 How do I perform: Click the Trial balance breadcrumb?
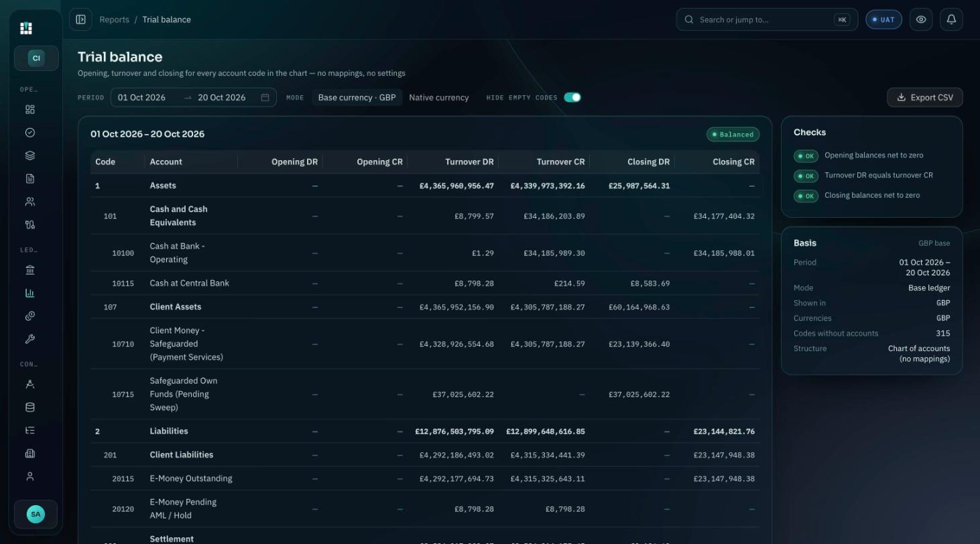tap(166, 19)
